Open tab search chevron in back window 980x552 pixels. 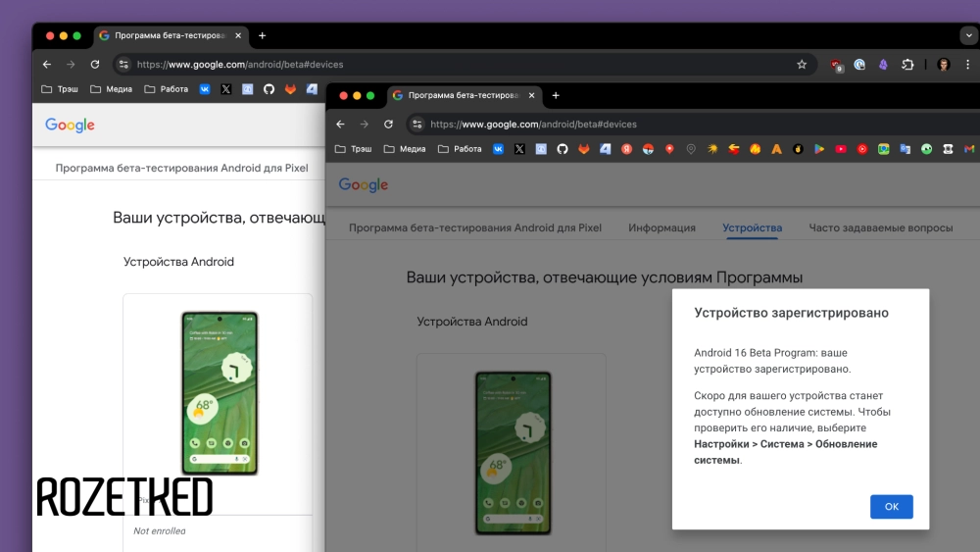969,35
